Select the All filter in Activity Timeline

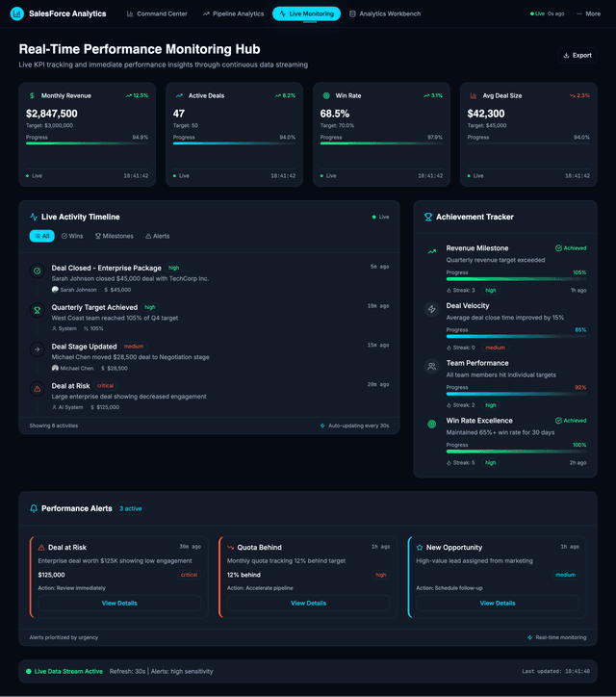pos(41,236)
